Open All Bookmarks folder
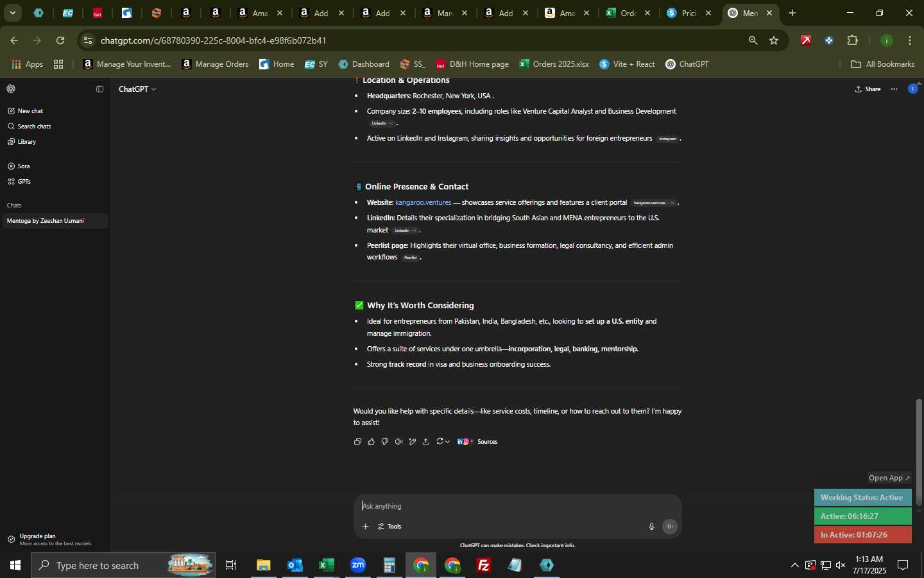The width and height of the screenshot is (924, 578). 883,64
